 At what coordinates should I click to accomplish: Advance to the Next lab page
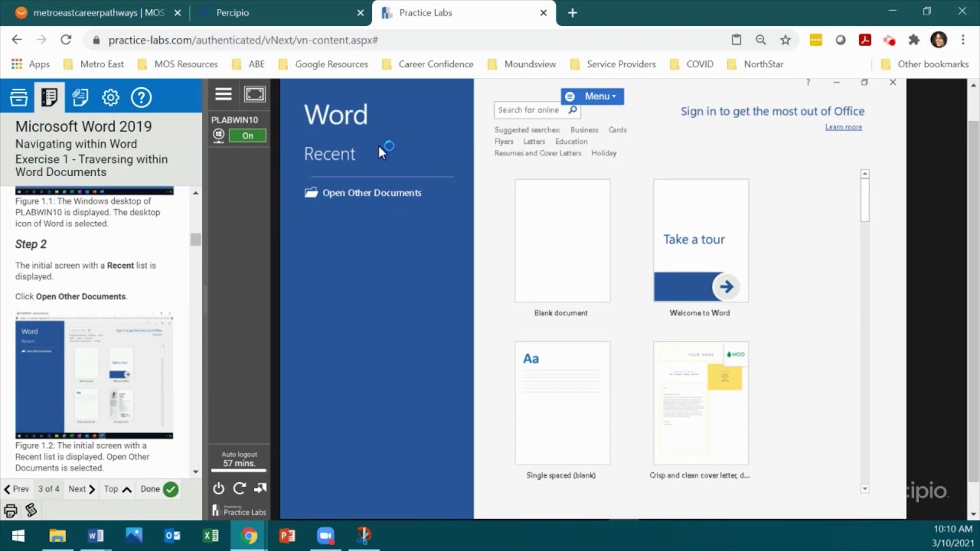click(x=82, y=489)
